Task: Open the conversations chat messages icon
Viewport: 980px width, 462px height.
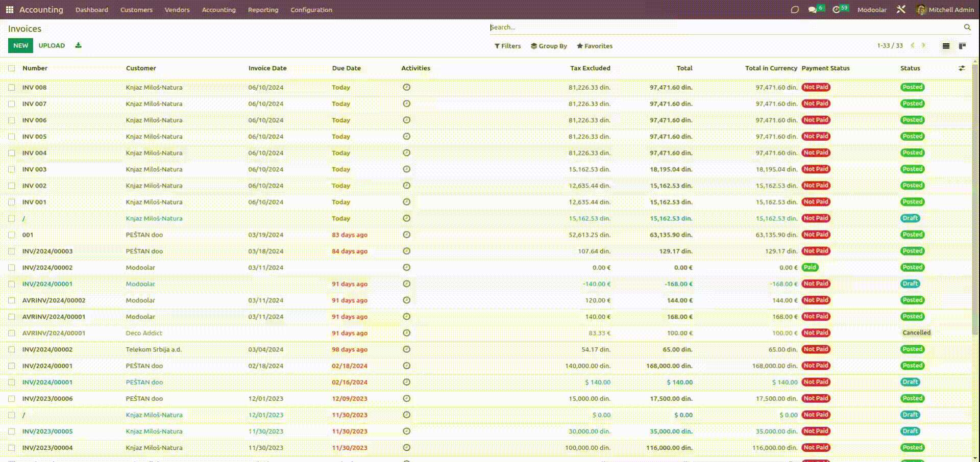Action: pos(812,10)
